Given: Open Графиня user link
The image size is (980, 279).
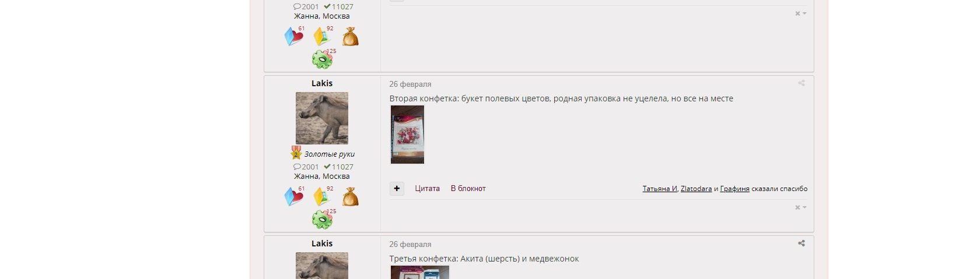Looking at the screenshot, I should coord(734,189).
